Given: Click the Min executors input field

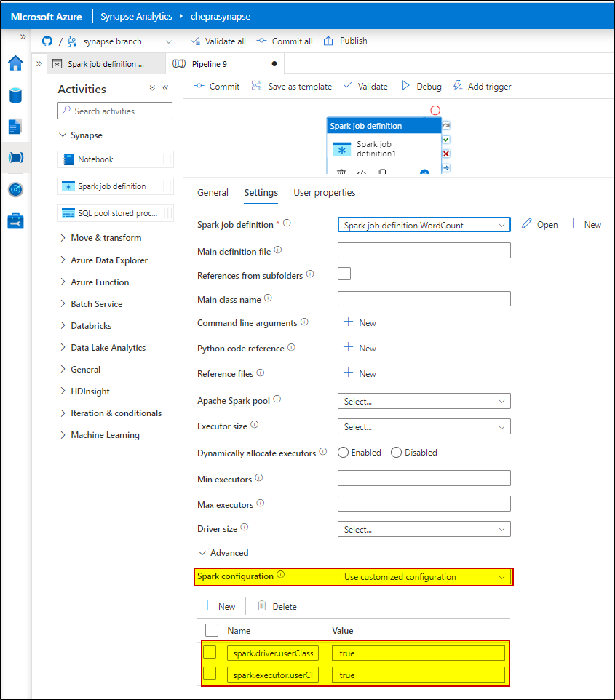Looking at the screenshot, I should click(x=424, y=477).
